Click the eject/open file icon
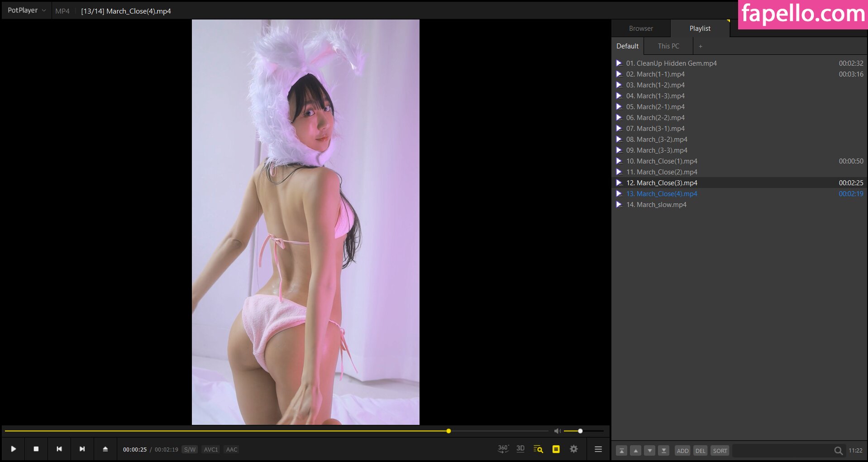This screenshot has width=868, height=462. pos(105,449)
